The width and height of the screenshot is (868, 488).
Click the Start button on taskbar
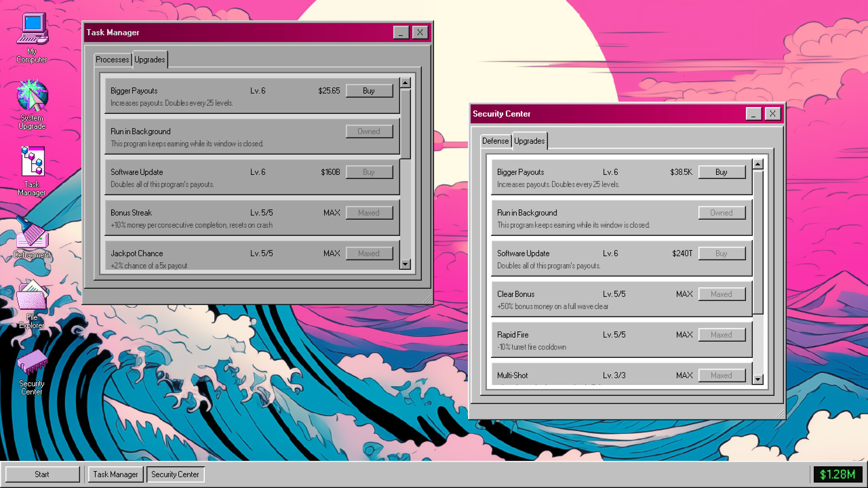(x=42, y=474)
